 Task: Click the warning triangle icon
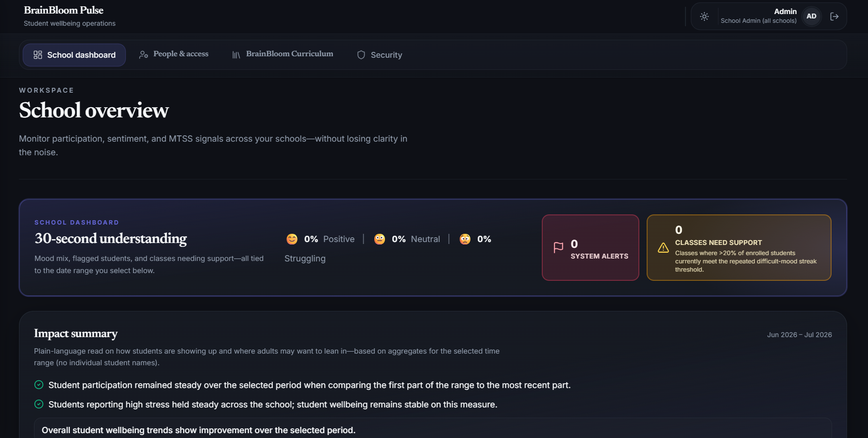pyautogui.click(x=663, y=248)
